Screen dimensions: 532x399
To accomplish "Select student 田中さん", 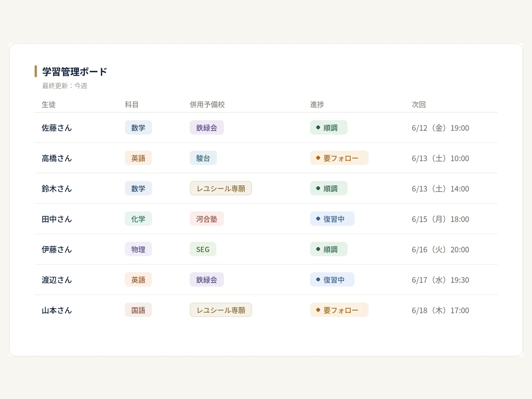I will click(x=57, y=219).
